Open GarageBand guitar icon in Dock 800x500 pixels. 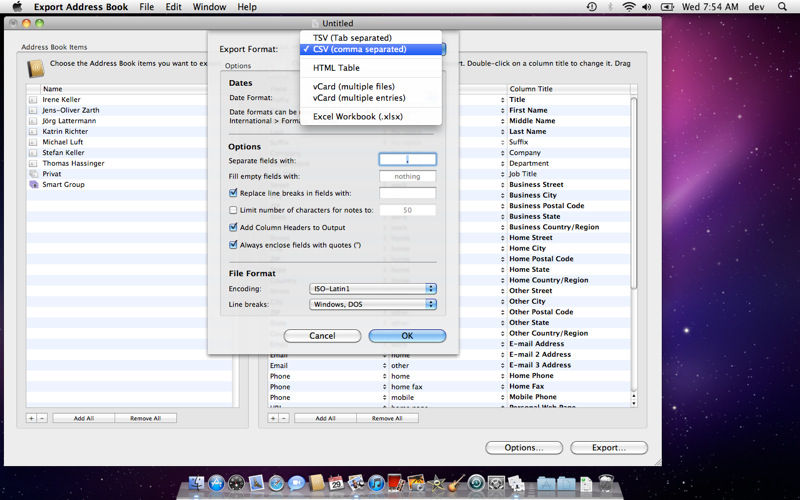(457, 483)
